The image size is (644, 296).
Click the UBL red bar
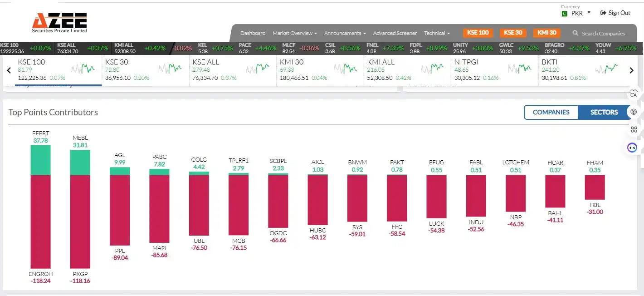coord(199,205)
